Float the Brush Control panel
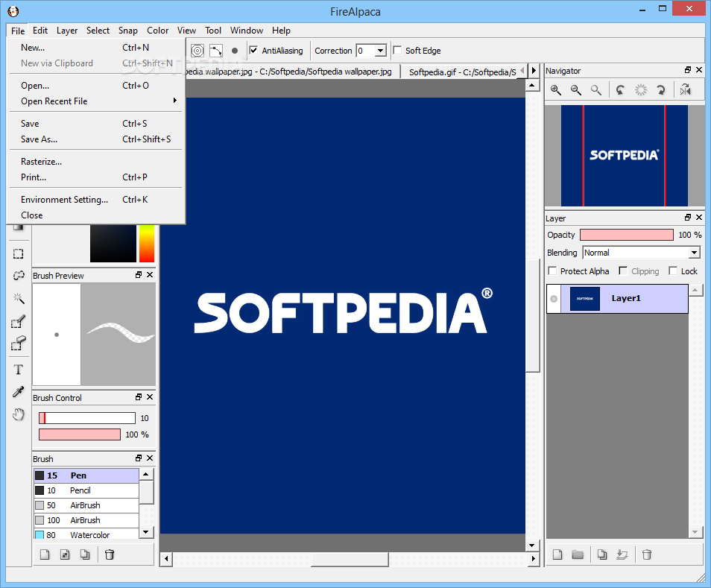 pyautogui.click(x=139, y=397)
